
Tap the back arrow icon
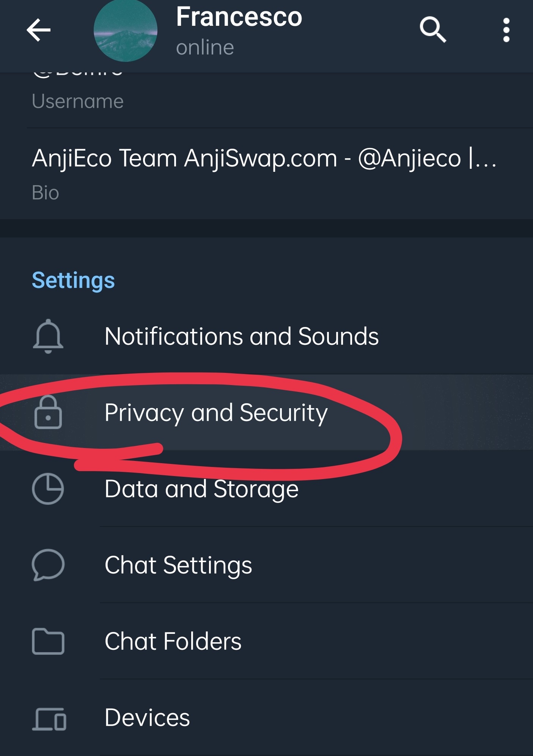tap(39, 30)
